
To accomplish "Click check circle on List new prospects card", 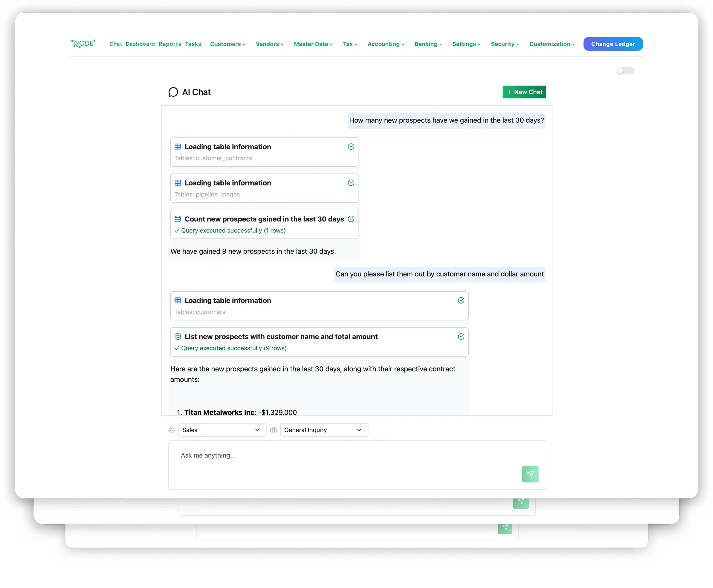I will (x=461, y=336).
